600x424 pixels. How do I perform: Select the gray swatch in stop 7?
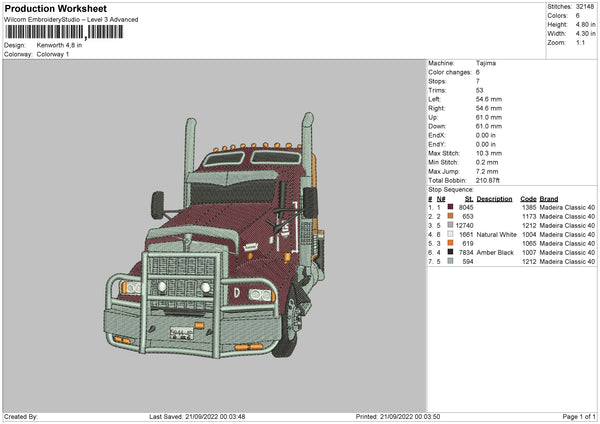pyautogui.click(x=451, y=262)
